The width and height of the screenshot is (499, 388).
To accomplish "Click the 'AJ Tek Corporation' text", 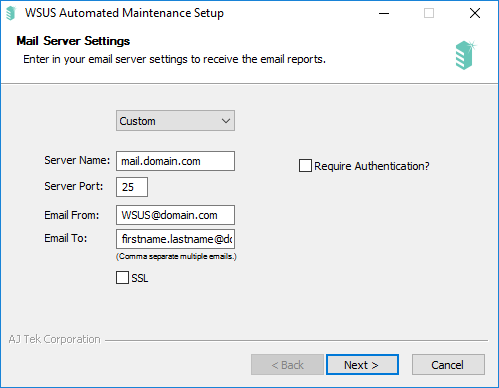I will pos(54,339).
